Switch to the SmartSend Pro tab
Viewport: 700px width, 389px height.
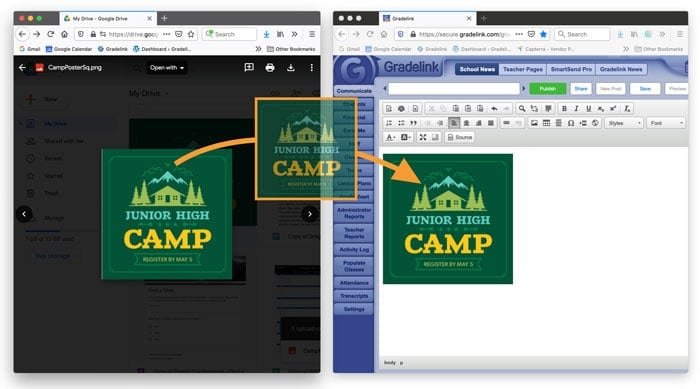(571, 69)
